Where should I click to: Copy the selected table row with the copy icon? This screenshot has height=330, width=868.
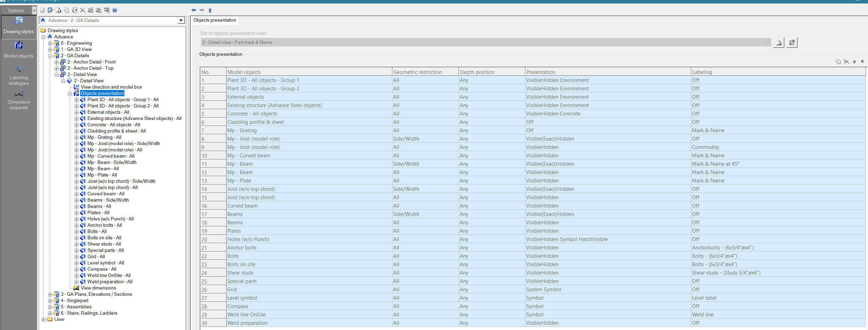838,62
